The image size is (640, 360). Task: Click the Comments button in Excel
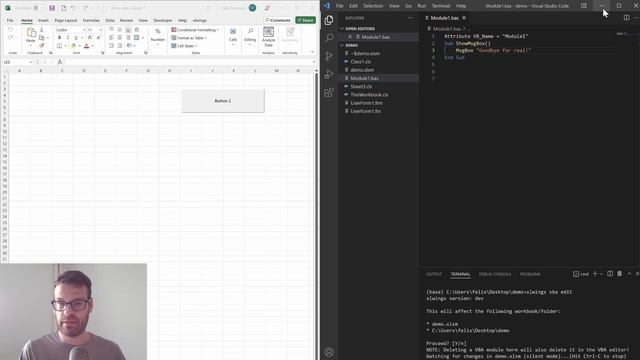pyautogui.click(x=278, y=20)
